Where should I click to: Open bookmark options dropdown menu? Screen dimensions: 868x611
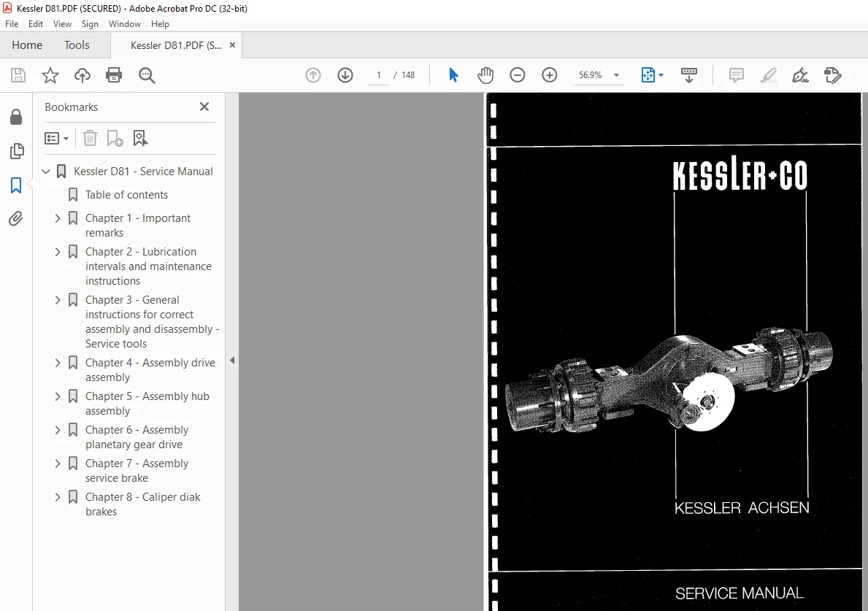click(56, 138)
